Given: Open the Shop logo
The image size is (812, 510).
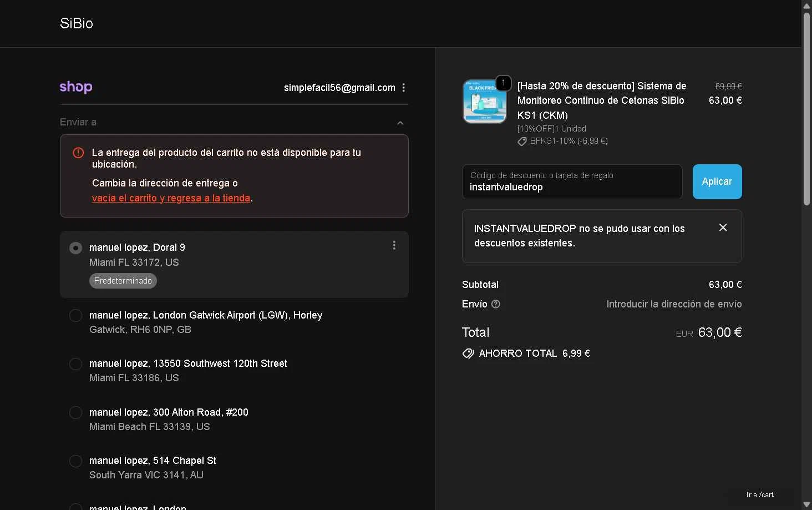Looking at the screenshot, I should pos(76,87).
